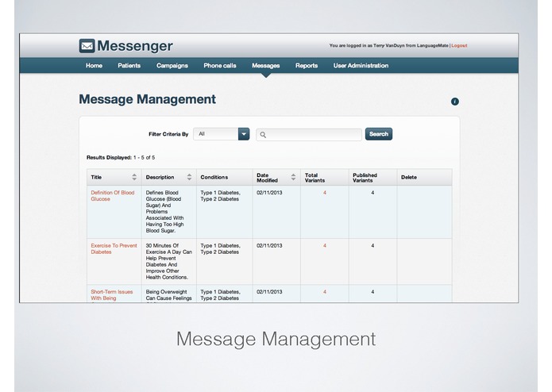Click published variants 4 in Definition Of Blood Glucose row

373,193
